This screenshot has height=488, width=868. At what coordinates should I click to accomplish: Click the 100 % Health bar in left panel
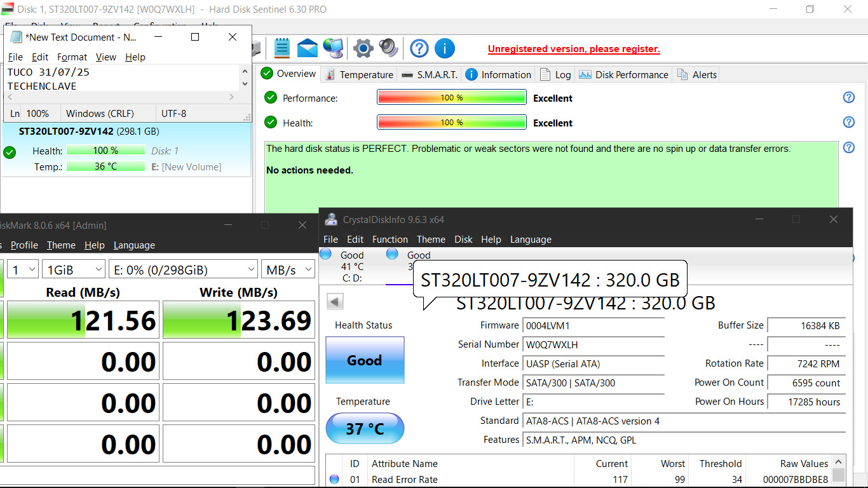click(x=105, y=151)
